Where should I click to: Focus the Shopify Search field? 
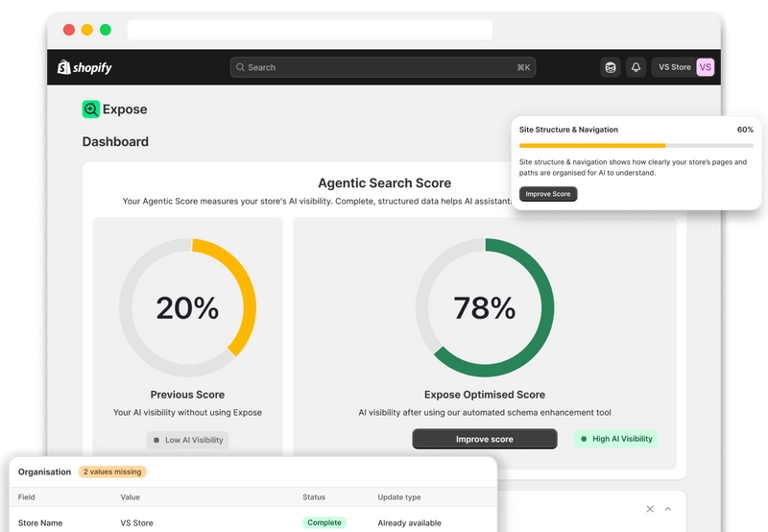pyautogui.click(x=382, y=67)
